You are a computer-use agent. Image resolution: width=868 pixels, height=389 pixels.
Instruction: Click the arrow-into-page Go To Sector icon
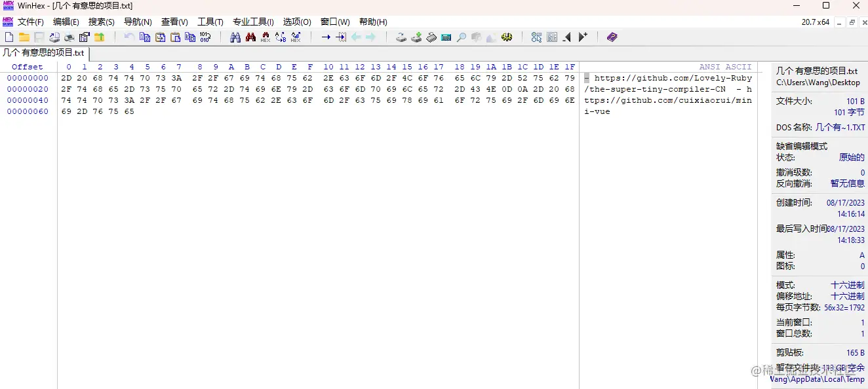[x=341, y=37]
